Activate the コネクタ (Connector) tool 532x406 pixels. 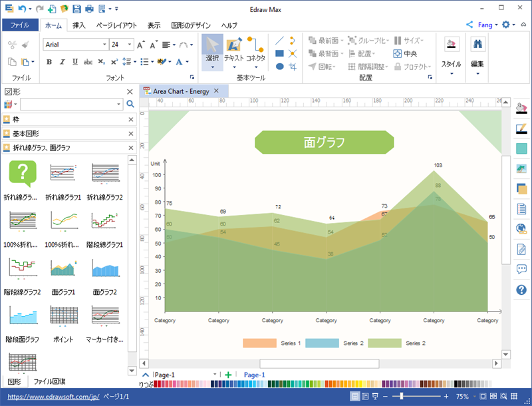[x=255, y=49]
